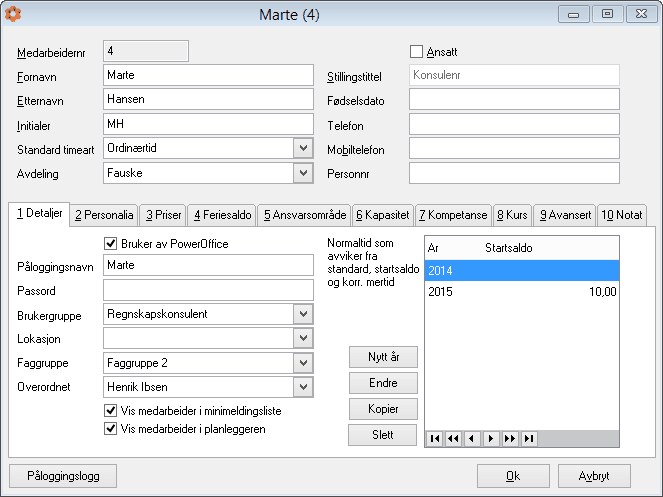The height and width of the screenshot is (497, 663).
Task: Maximize the Marte window
Action: pos(607,14)
